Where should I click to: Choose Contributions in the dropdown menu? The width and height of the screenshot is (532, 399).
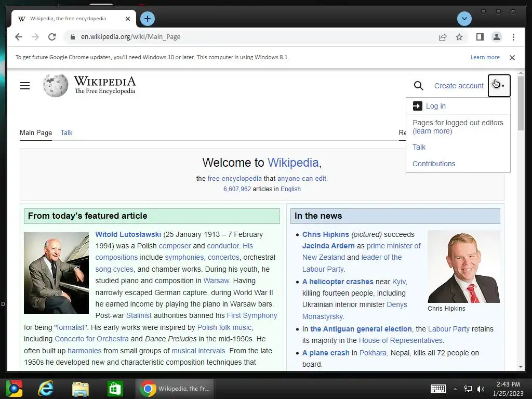pyautogui.click(x=434, y=164)
